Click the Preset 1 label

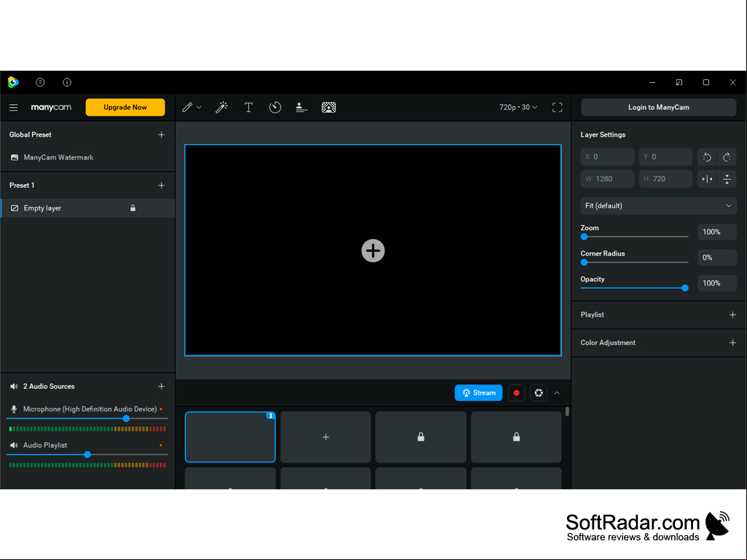pyautogui.click(x=22, y=185)
